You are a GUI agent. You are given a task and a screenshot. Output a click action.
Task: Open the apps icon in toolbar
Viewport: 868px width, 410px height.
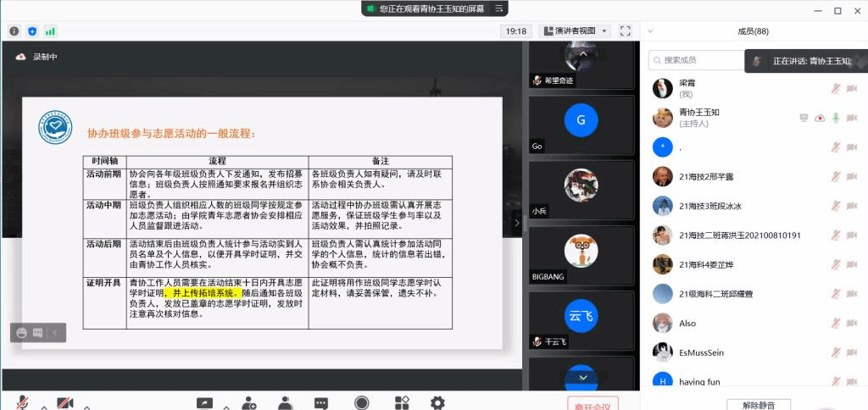[401, 402]
